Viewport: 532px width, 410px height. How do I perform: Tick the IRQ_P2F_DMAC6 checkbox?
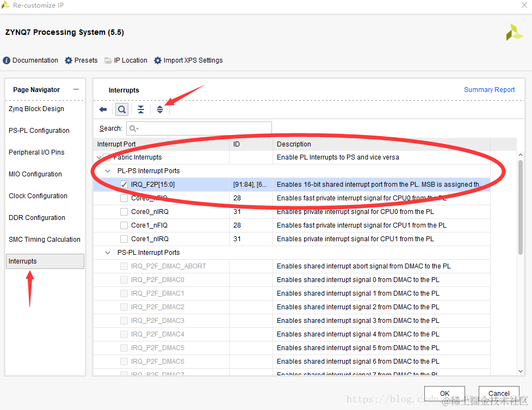(124, 361)
